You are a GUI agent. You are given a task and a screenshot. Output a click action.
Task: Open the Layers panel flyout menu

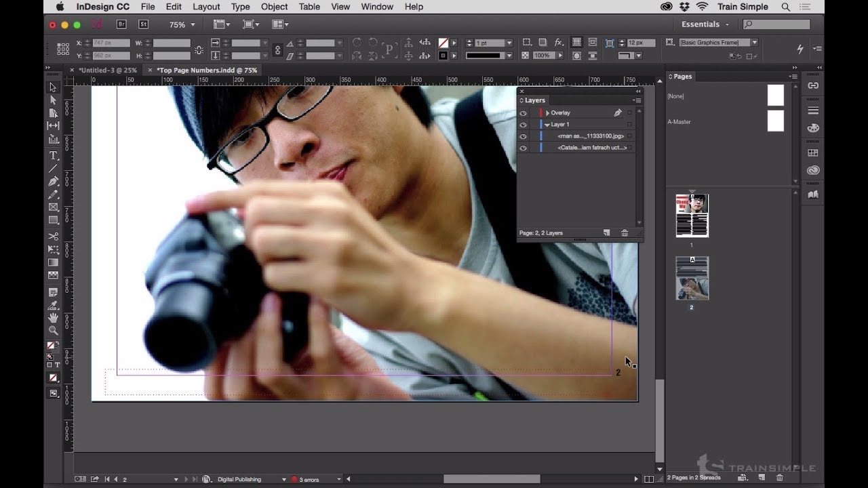[637, 100]
